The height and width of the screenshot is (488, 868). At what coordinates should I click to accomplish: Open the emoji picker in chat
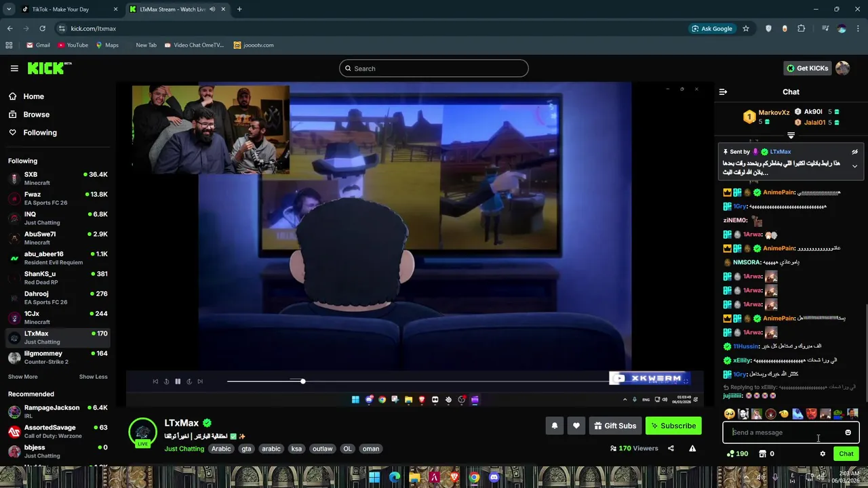(848, 432)
